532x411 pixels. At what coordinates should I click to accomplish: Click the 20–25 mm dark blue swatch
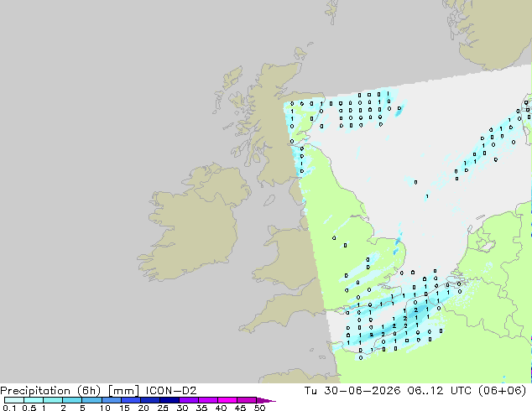click(149, 400)
